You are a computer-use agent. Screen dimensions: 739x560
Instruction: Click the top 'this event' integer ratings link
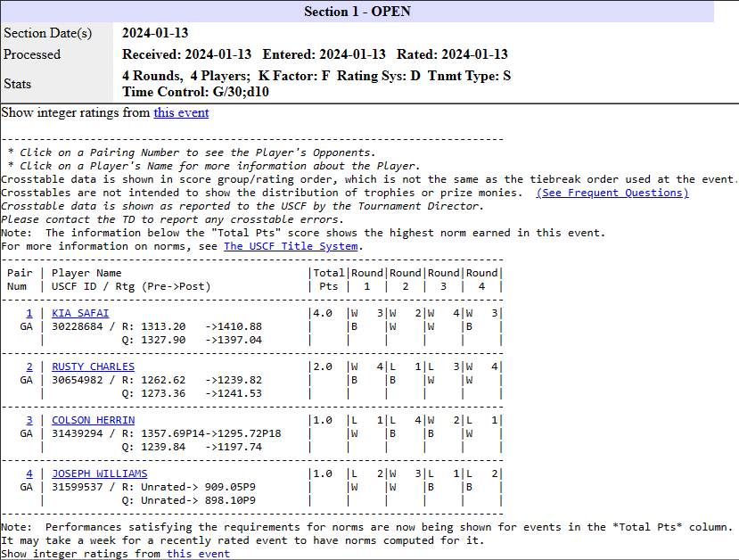[x=181, y=112]
